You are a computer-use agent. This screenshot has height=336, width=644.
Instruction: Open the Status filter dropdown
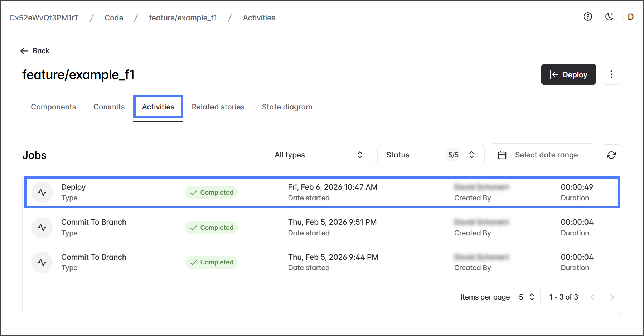[x=430, y=155]
